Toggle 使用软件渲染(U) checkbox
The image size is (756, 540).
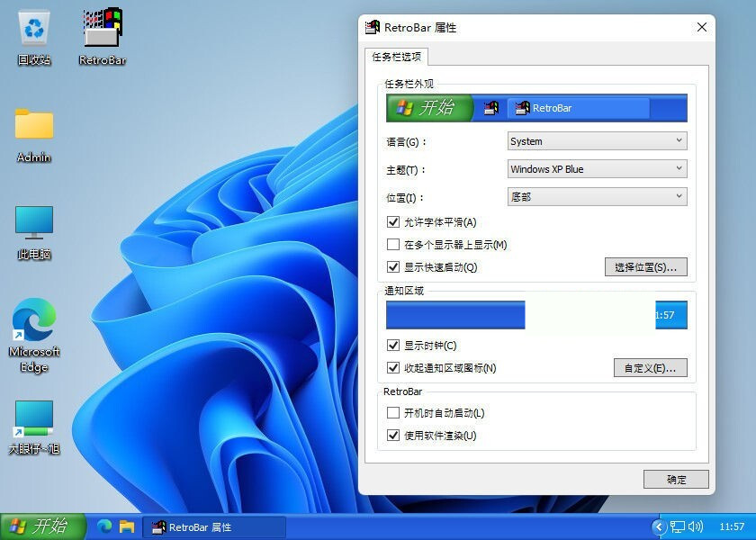(393, 436)
